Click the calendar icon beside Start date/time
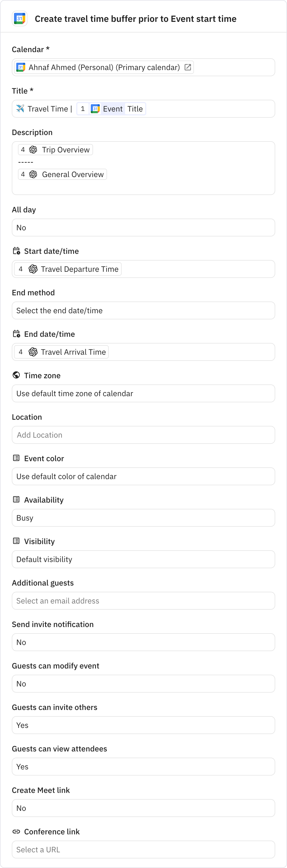The width and height of the screenshot is (287, 868). [x=16, y=251]
